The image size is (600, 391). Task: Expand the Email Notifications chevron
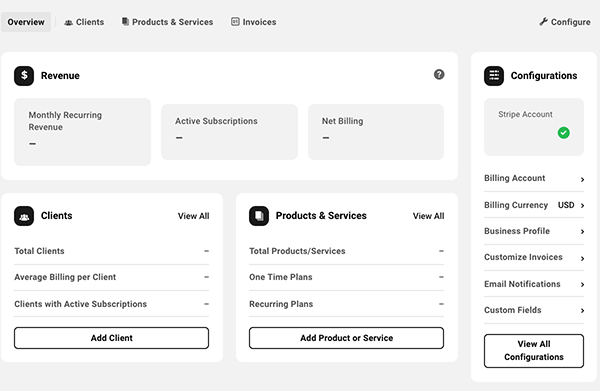(x=582, y=285)
